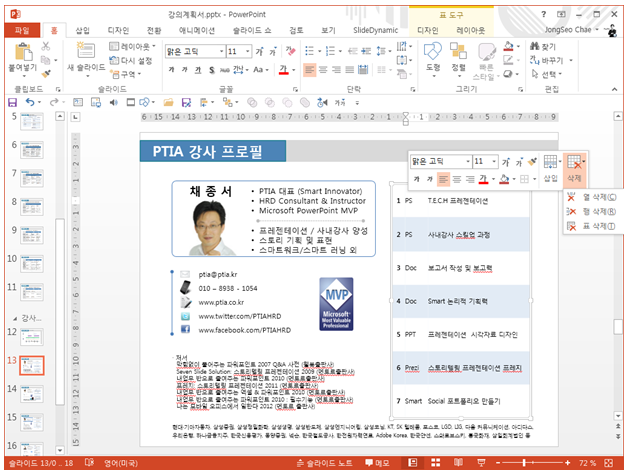Toggle Center alignment in the mini toolbar
This screenshot has width=630, height=473.
point(457,179)
